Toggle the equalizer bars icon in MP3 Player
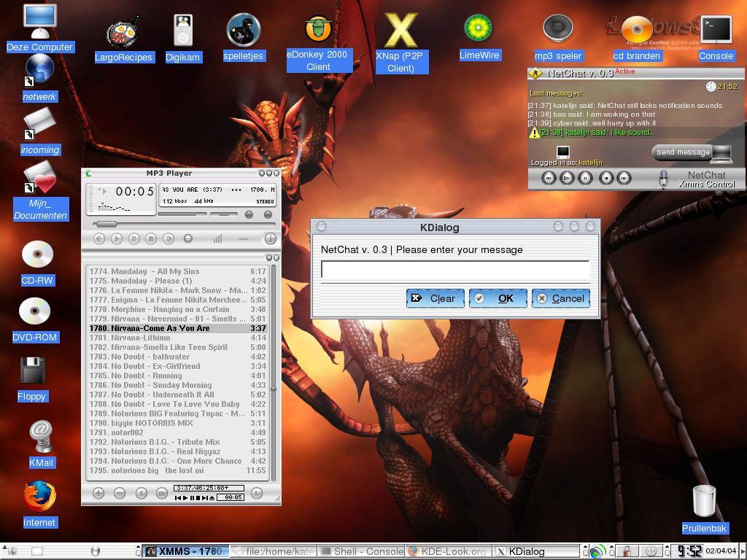Screen dimensions: 747x560 pyautogui.click(x=217, y=238)
